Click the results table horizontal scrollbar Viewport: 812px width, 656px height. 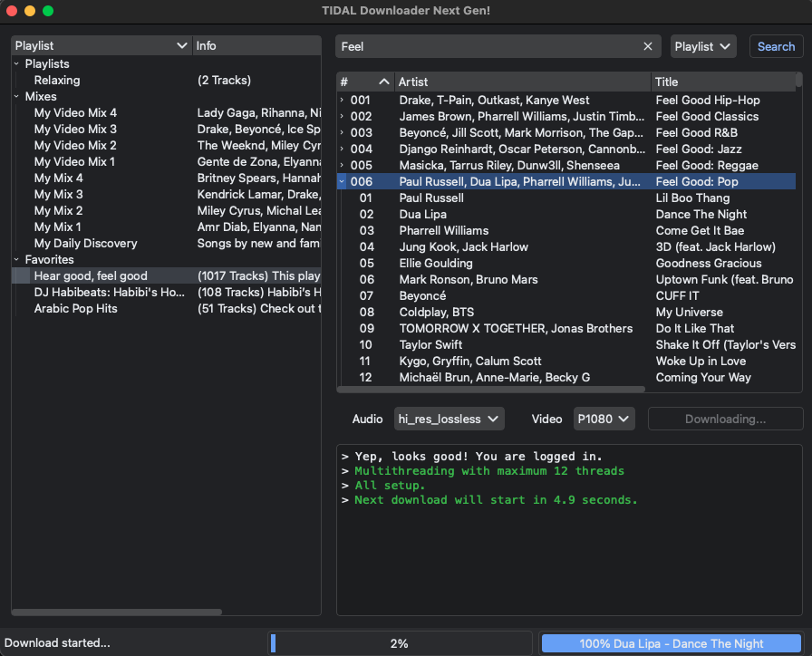pyautogui.click(x=491, y=389)
